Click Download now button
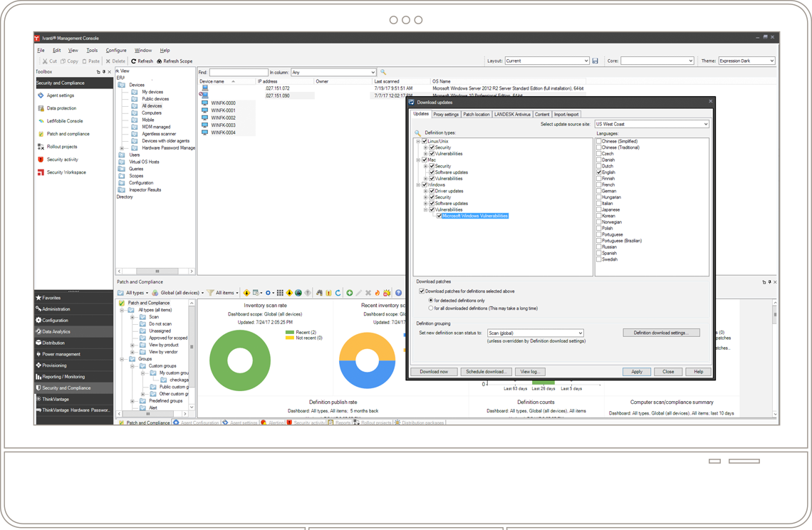 434,371
